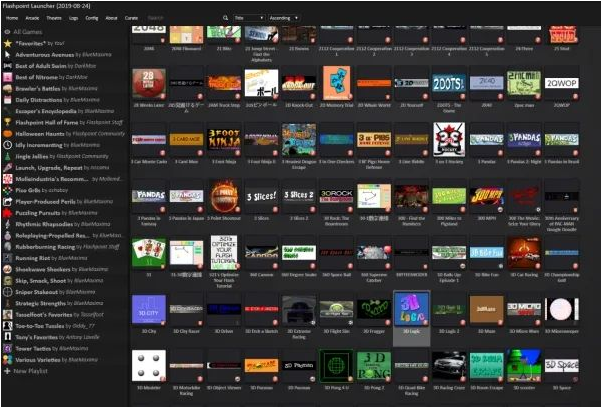Image resolution: width=601 pixels, height=408 pixels.
Task: Open the Ascending sort order dropdown
Action: [x=284, y=18]
